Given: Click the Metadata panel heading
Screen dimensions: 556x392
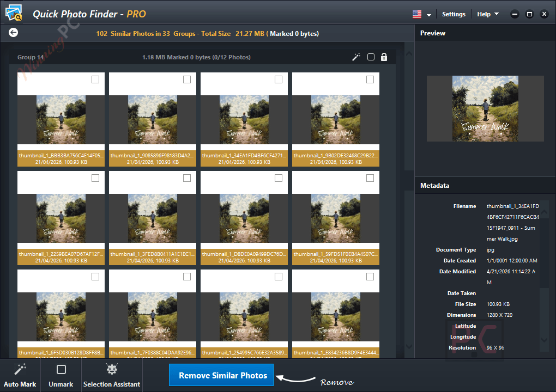Looking at the screenshot, I should pos(434,186).
